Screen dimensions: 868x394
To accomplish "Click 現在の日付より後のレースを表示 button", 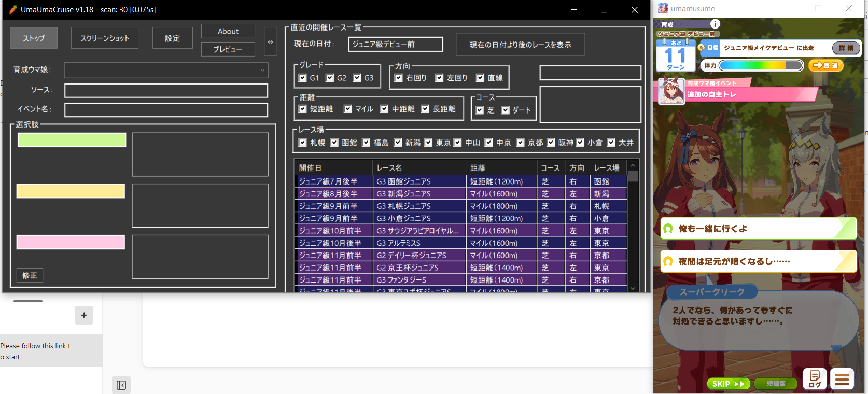I will coord(521,45).
